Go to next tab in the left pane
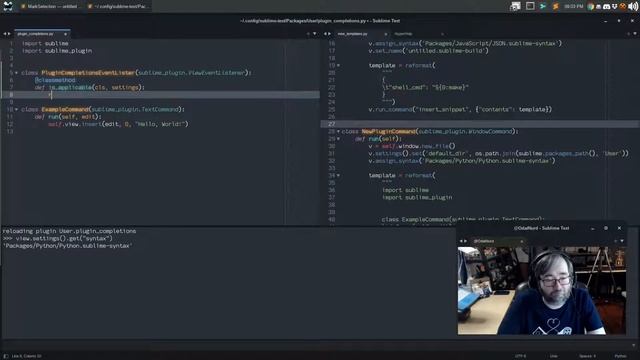This screenshot has width=640, height=360. coord(9,34)
